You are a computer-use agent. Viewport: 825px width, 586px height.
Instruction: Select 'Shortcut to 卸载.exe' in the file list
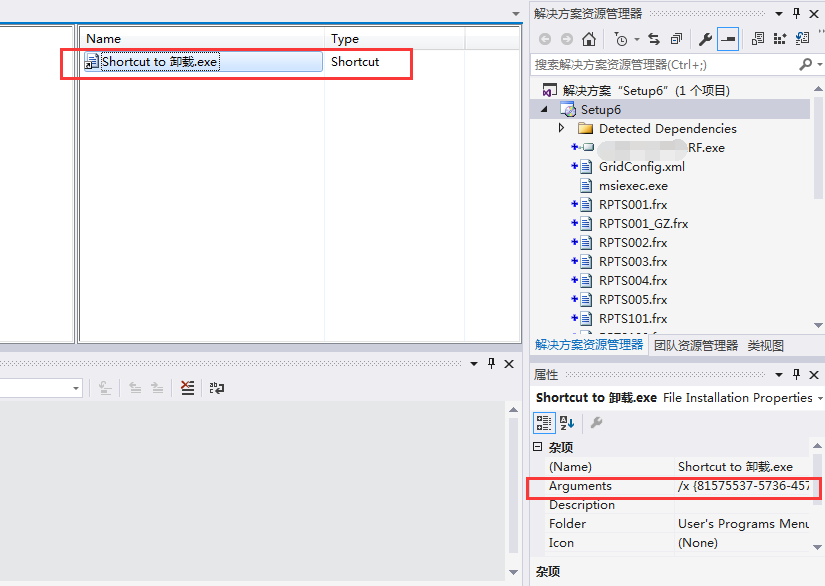point(159,62)
